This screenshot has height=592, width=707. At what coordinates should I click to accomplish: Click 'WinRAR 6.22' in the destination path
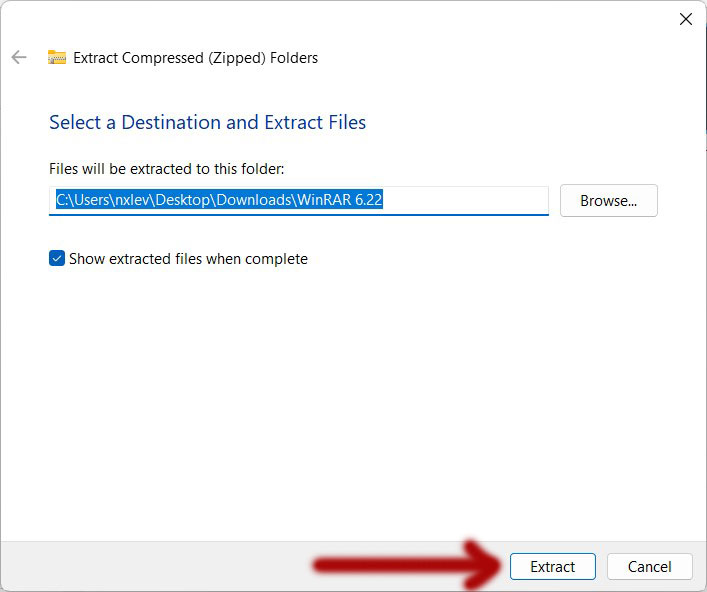click(x=340, y=200)
